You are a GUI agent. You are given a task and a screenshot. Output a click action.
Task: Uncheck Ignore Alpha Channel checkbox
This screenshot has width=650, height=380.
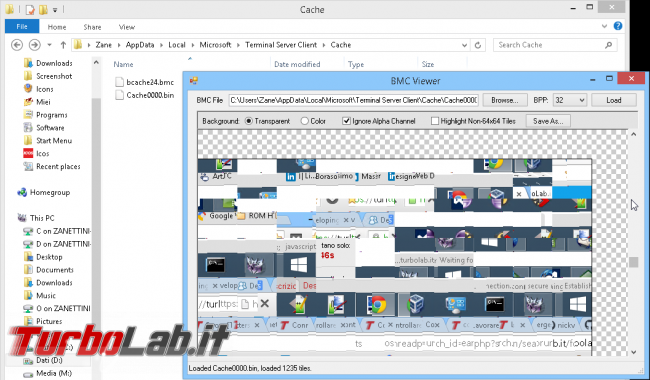pos(346,121)
